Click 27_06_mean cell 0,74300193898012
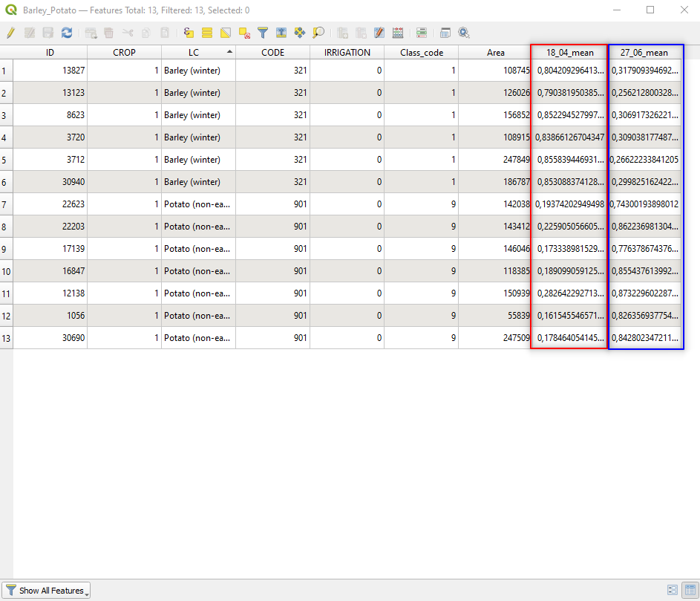 pyautogui.click(x=644, y=204)
